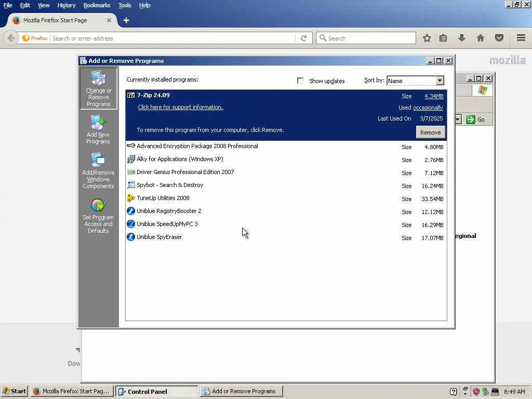Toggle the Show updates checkbox
The image size is (532, 399).
pos(300,81)
